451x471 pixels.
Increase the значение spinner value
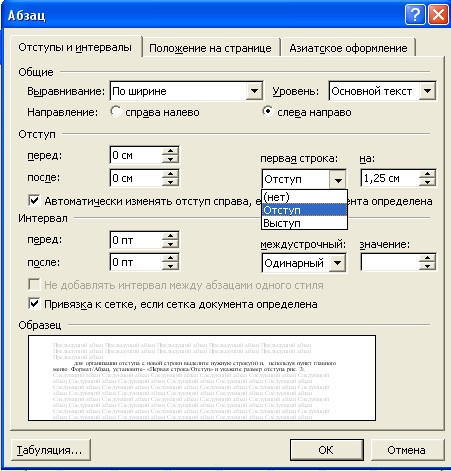pyautogui.click(x=427, y=258)
